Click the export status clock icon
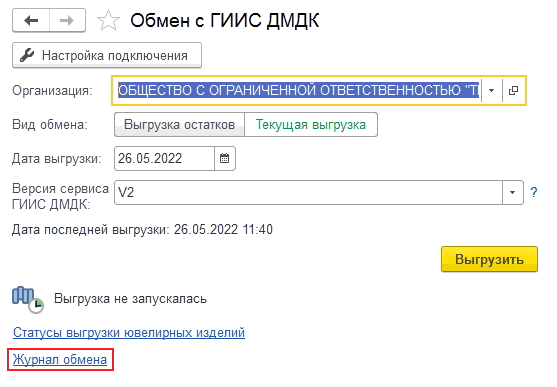Viewport: 557px width, 387px height. (28, 300)
